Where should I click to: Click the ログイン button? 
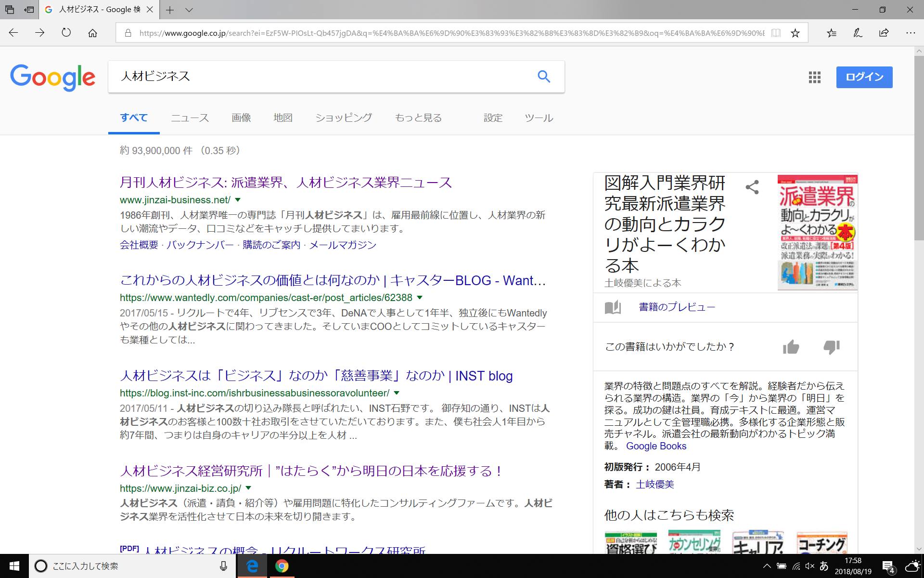coord(864,77)
